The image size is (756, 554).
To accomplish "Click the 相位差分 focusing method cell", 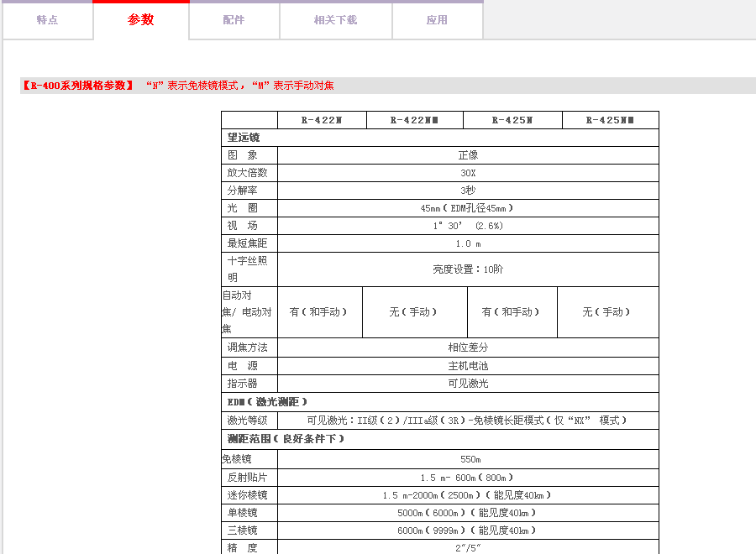I will 468,348.
